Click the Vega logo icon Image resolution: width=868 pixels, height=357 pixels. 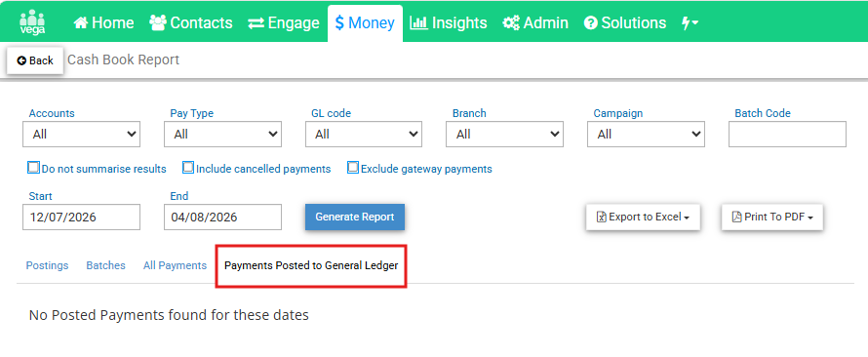point(32,22)
